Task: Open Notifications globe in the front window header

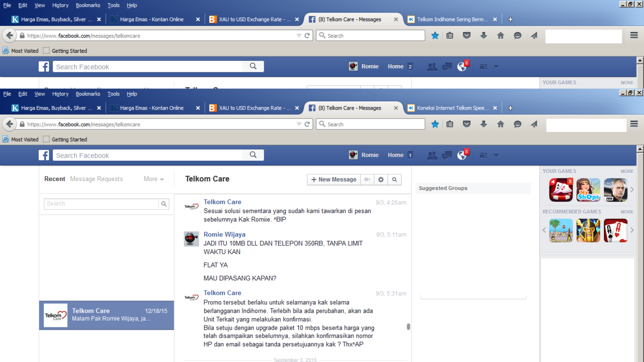Action: (462, 155)
